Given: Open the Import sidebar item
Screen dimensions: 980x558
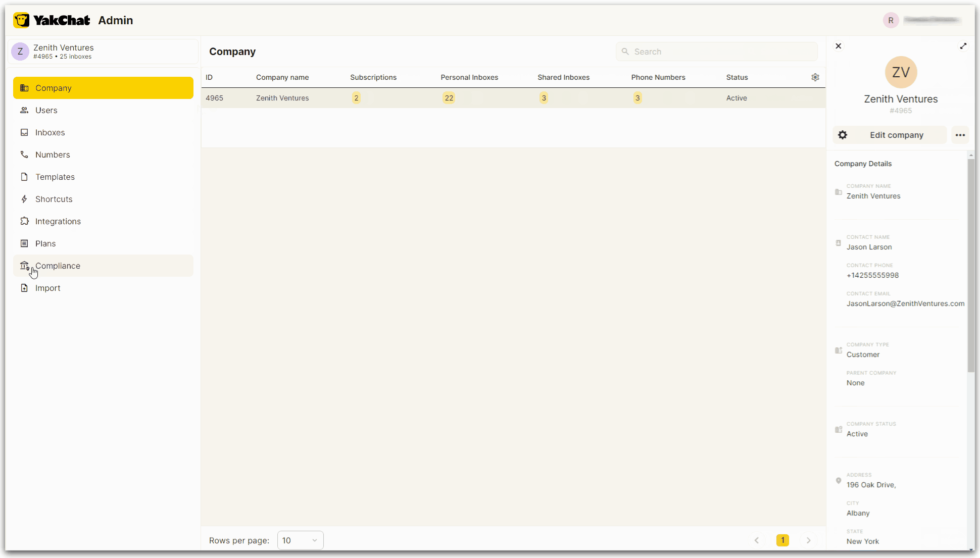Looking at the screenshot, I should click(47, 288).
